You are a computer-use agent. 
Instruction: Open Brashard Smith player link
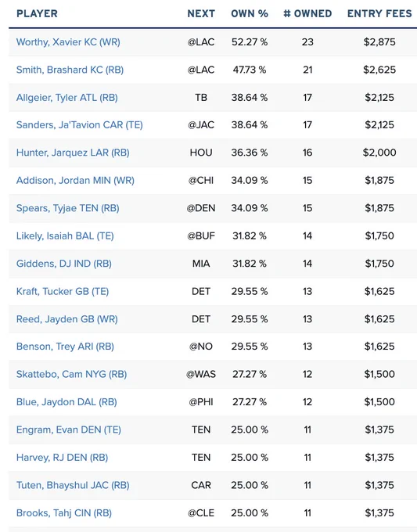click(70, 70)
